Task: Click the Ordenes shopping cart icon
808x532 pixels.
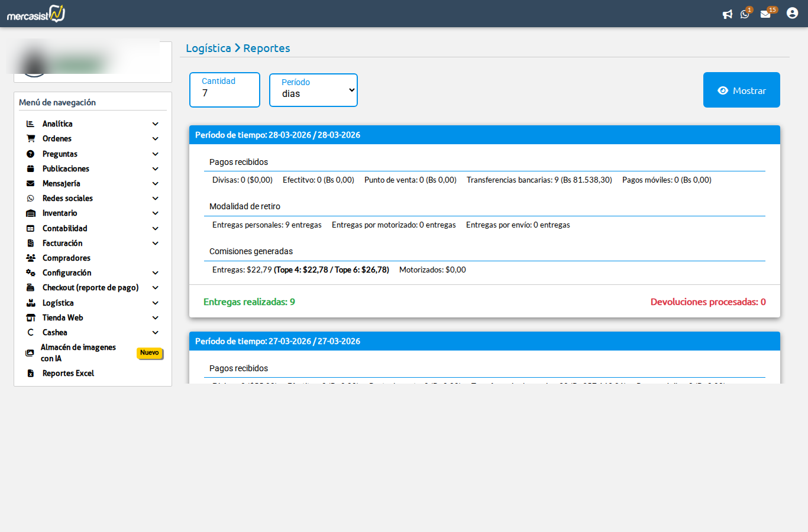Action: coord(31,139)
